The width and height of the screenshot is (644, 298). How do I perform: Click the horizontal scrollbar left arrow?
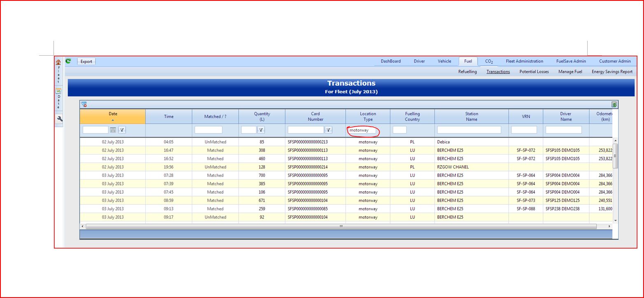pos(82,226)
